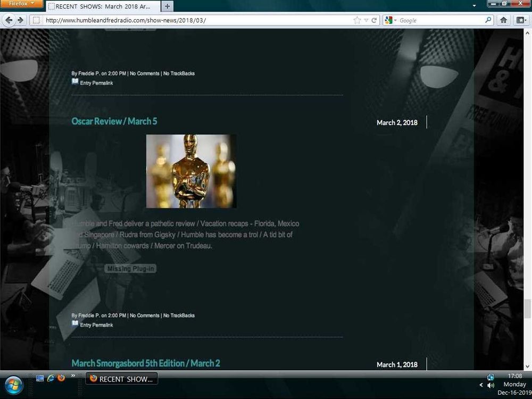
Task: Click RECENT SHOW taskbar window button
Action: [x=121, y=379]
